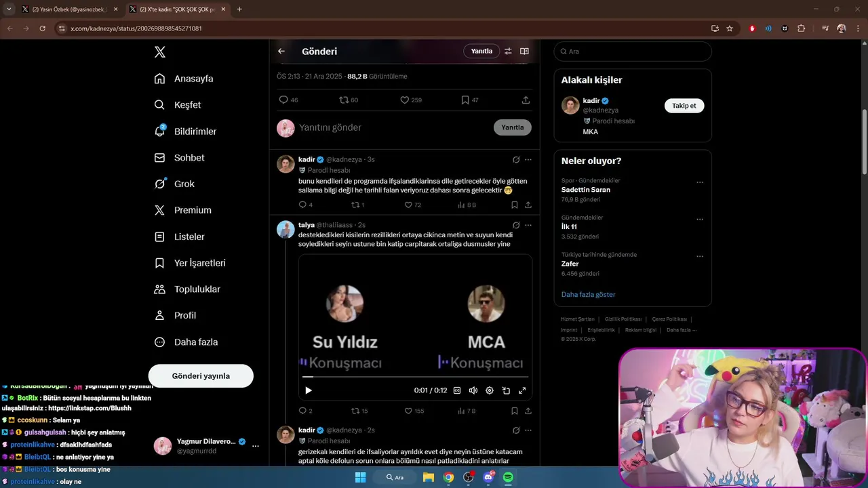Open video player settings gear
Viewport: 868px width, 488px height.
(490, 390)
